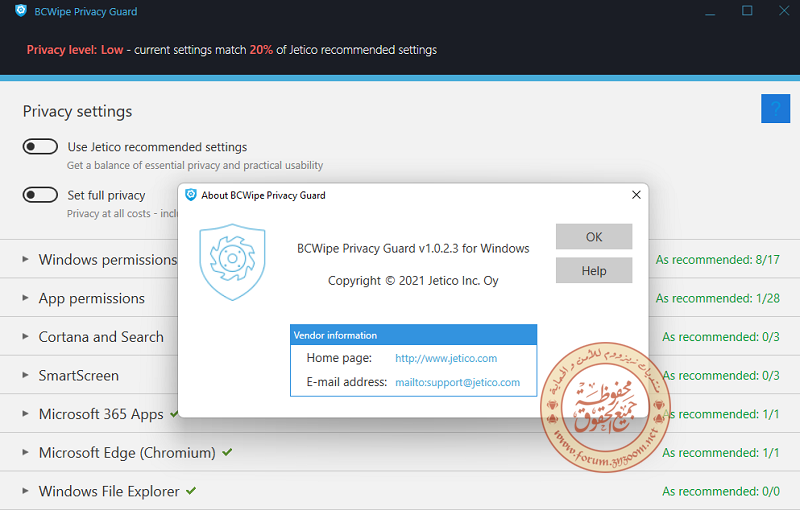Open the blue question mark help button

tap(775, 108)
